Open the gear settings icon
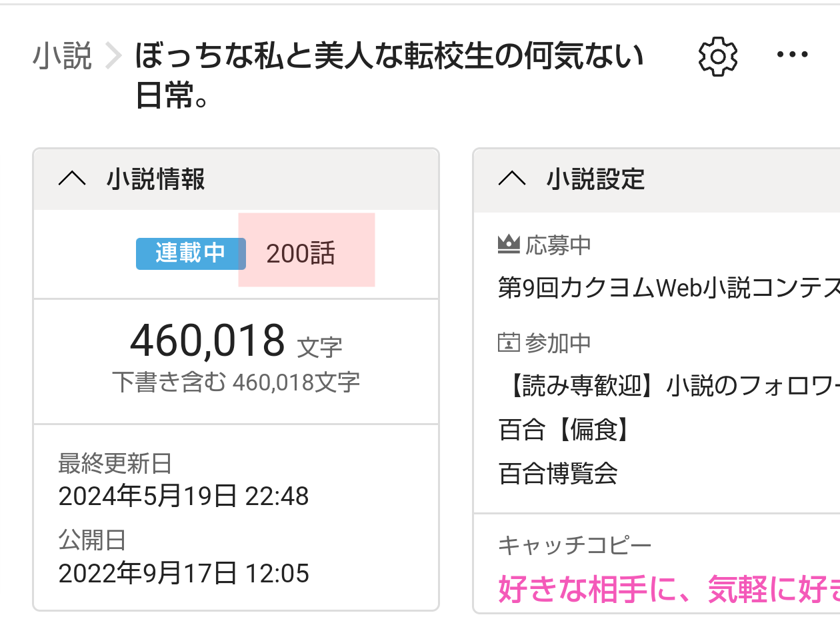Screen dimensions: 840x629 [x=717, y=56]
